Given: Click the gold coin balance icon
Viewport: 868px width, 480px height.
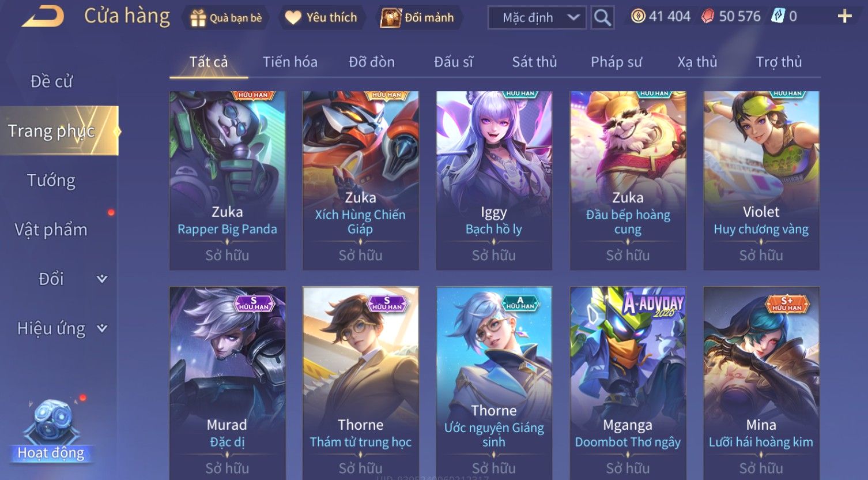Looking at the screenshot, I should click(x=638, y=16).
